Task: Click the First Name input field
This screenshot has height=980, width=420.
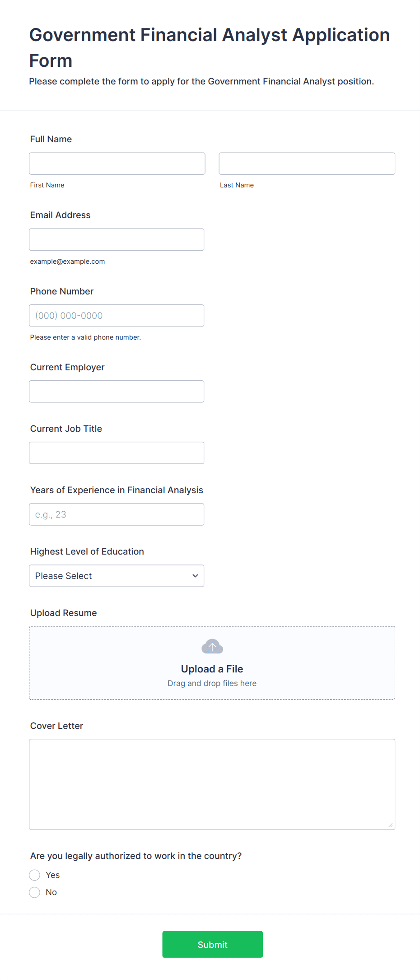Action: pos(117,163)
